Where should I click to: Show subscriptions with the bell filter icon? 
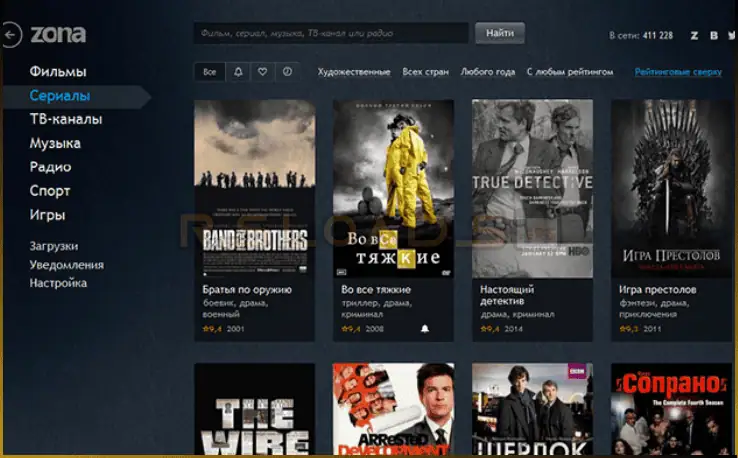click(x=238, y=72)
